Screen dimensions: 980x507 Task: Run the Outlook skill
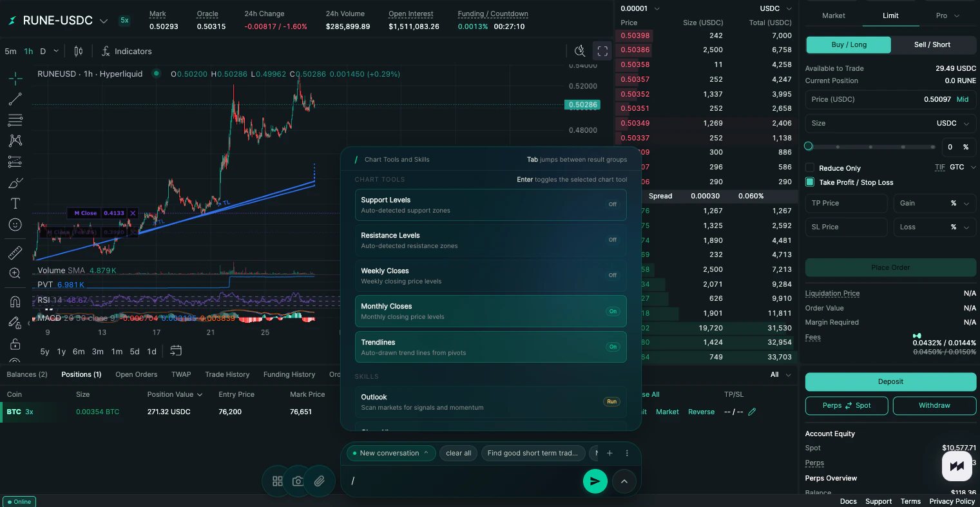tap(611, 401)
